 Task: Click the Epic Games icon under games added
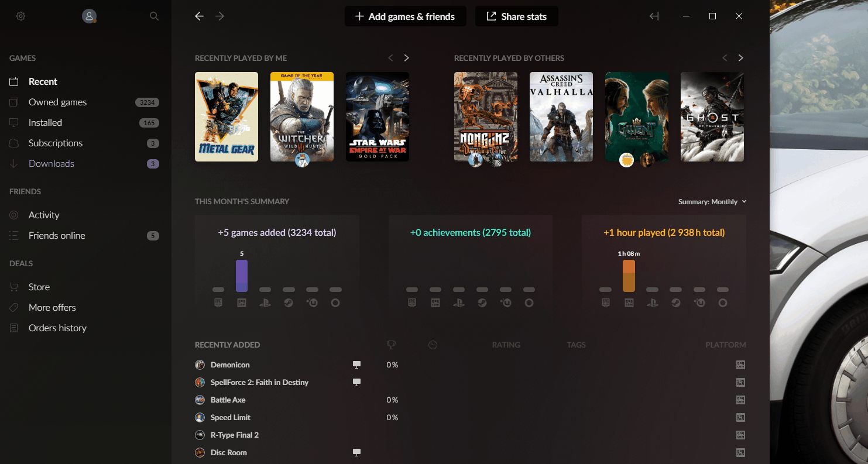coord(218,303)
